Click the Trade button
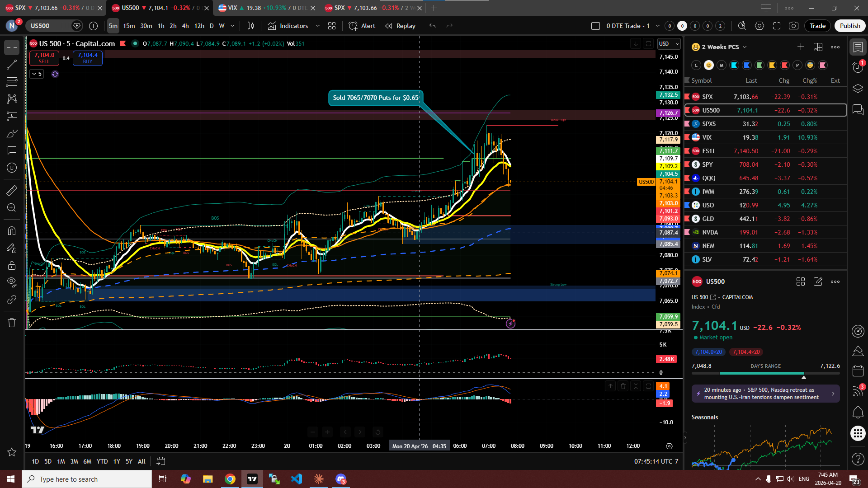 [x=817, y=26]
